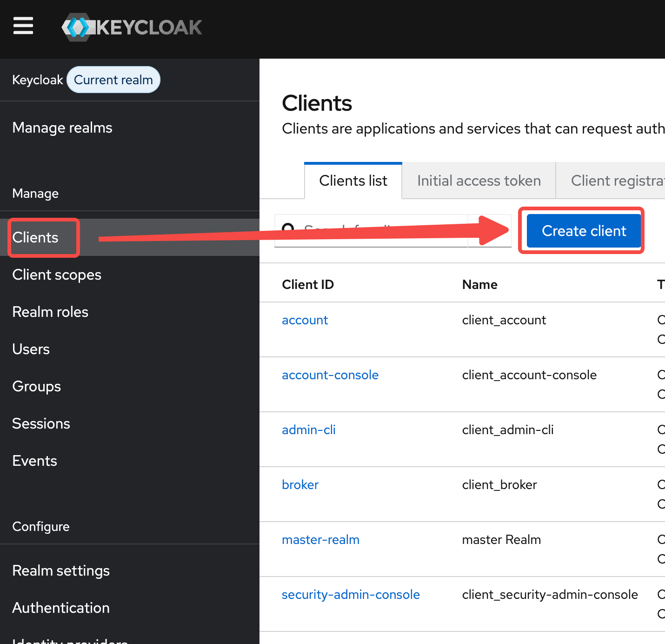The width and height of the screenshot is (665, 644).
Task: Open Client scopes in sidebar
Action: pyautogui.click(x=57, y=275)
